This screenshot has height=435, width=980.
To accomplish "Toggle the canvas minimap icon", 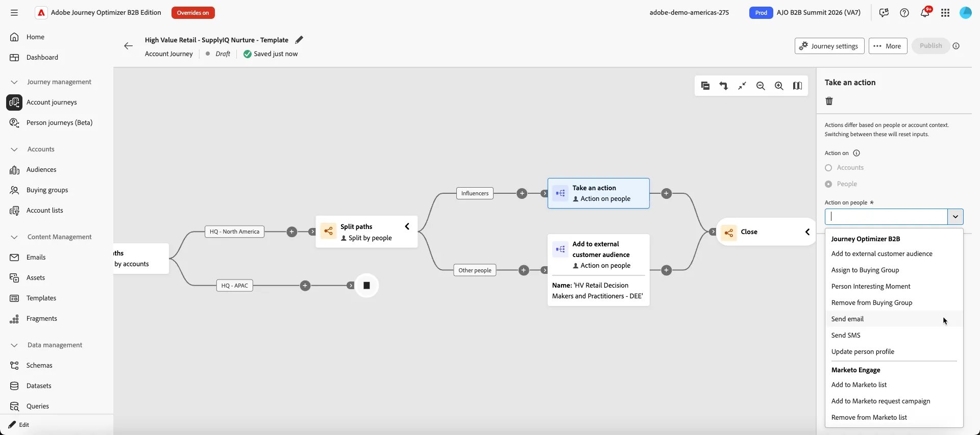I will point(797,86).
